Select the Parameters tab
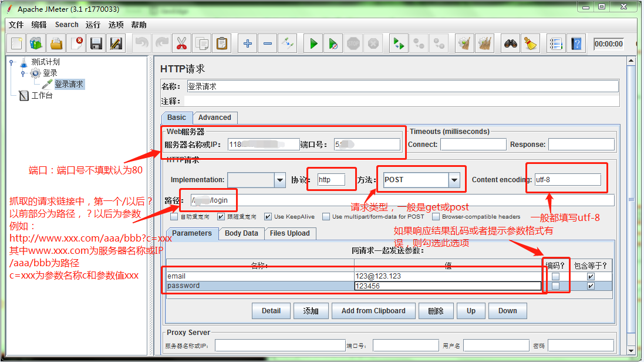Viewport: 644px width, 362px height. [192, 233]
